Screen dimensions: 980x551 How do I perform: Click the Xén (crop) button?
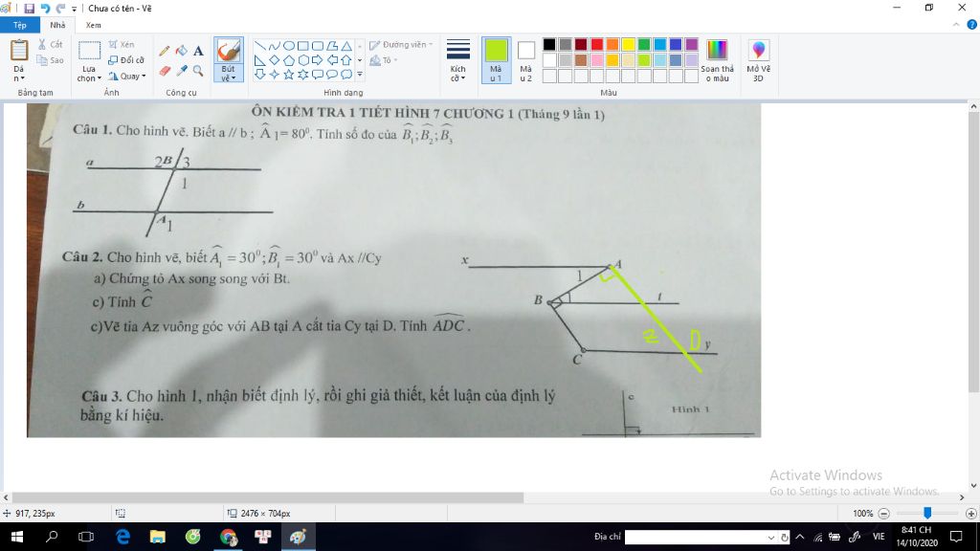(122, 44)
